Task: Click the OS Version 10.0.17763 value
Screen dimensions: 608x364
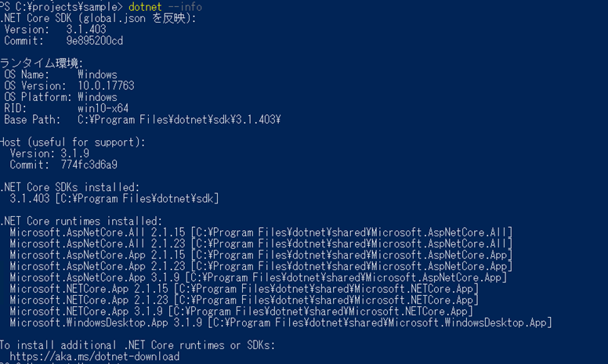Action: pyautogui.click(x=106, y=85)
